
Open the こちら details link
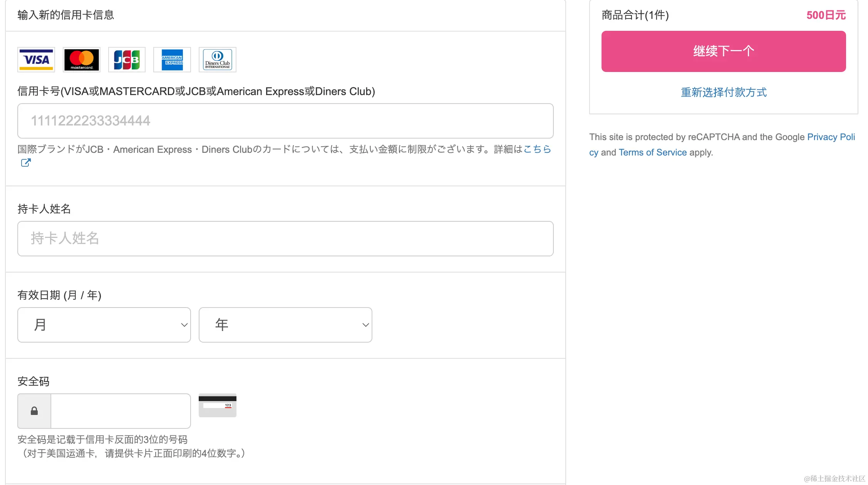click(x=537, y=149)
